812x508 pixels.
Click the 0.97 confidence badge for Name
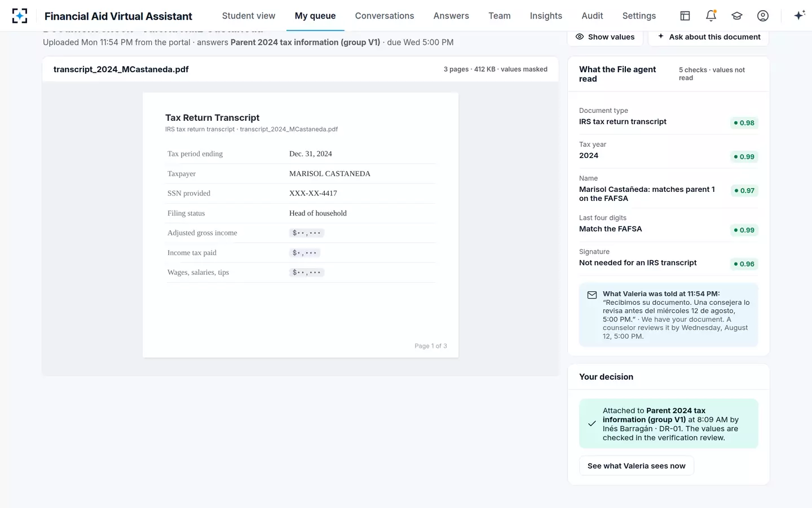[x=744, y=191]
